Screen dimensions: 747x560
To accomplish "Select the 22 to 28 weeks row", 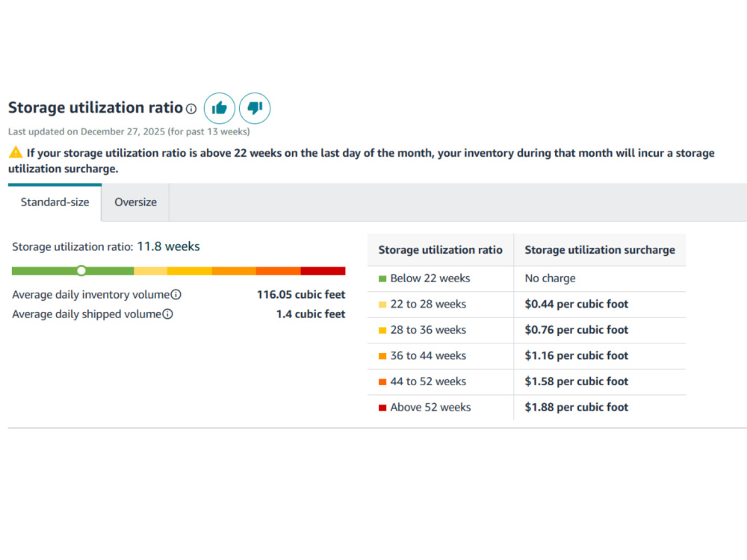I will point(527,305).
